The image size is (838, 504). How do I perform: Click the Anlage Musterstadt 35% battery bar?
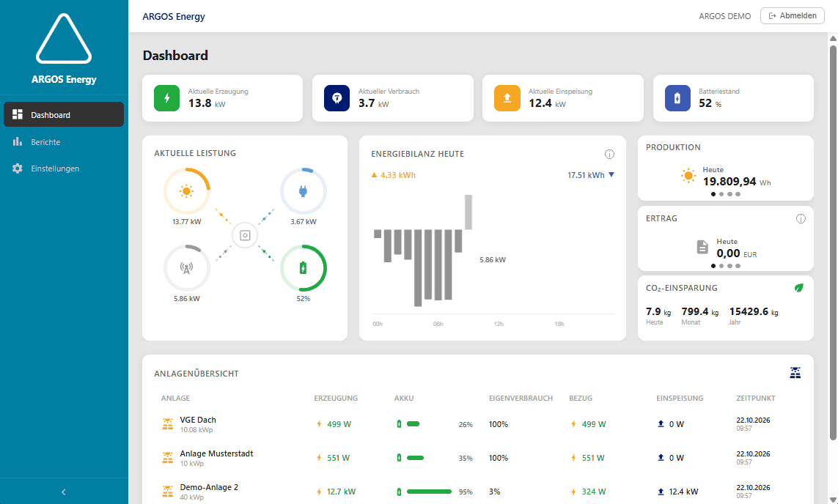(415, 458)
